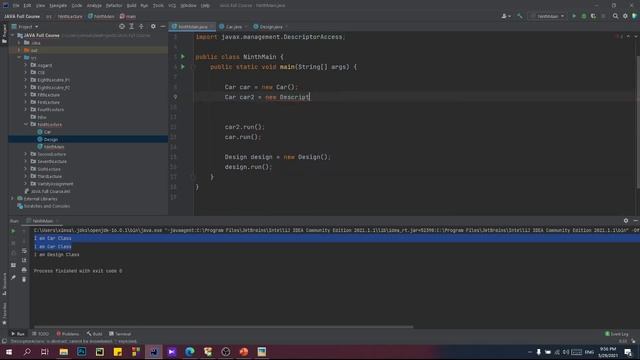Open the Edit menu
The height and width of the screenshot is (360, 640).
coord(27,6)
